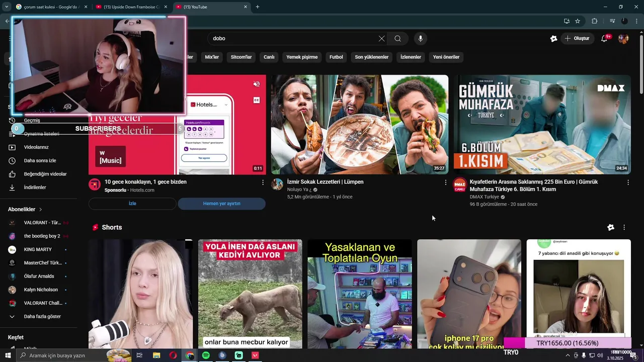Open the Oluştur create menu
Screen dimensions: 644x362
point(578,38)
